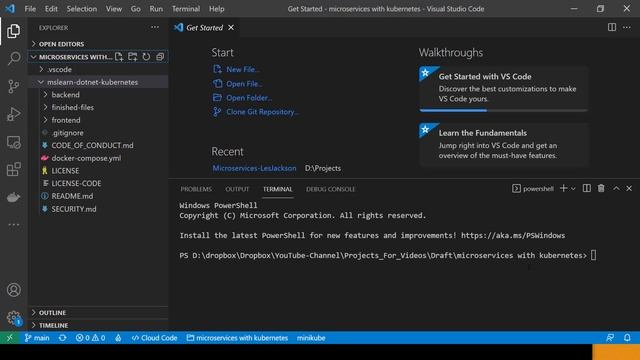Viewport: 640px width, 360px height.
Task: Open Explorer views and more actions menu
Action: click(155, 27)
